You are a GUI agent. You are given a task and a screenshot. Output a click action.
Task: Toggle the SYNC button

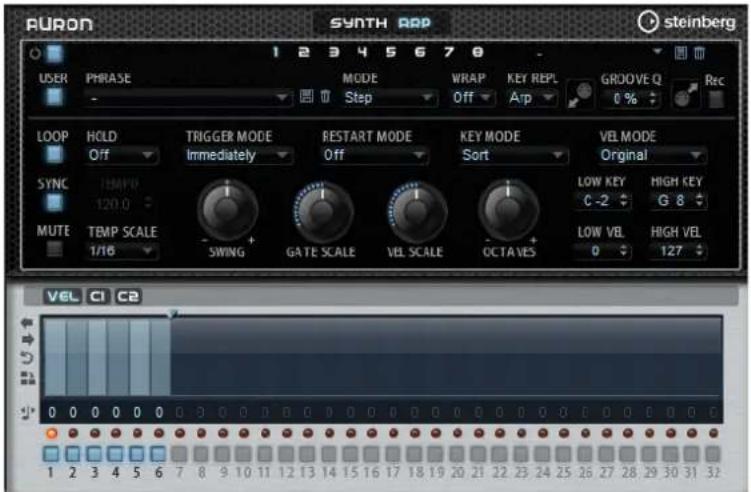pyautogui.click(x=54, y=203)
